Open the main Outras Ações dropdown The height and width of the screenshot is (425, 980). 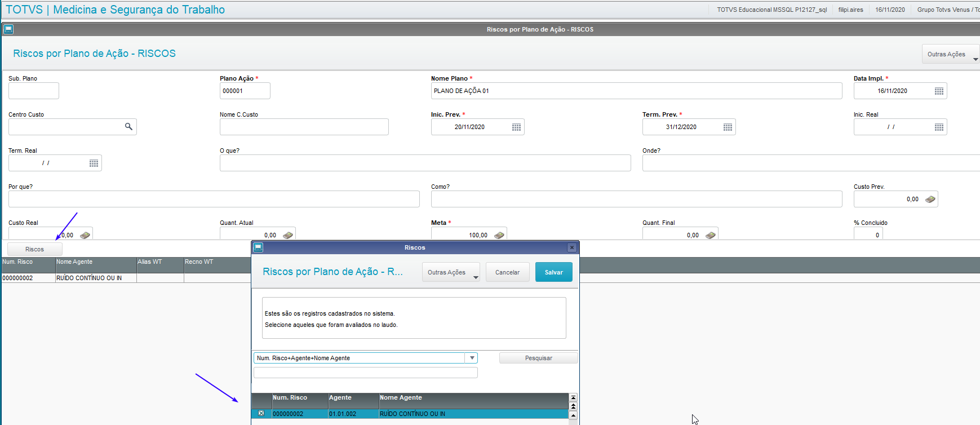[x=951, y=54]
